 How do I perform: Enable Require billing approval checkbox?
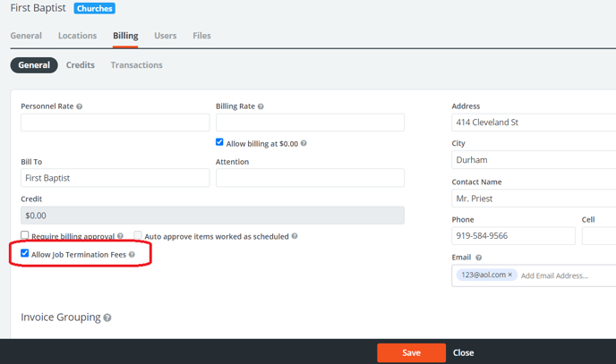25,235
